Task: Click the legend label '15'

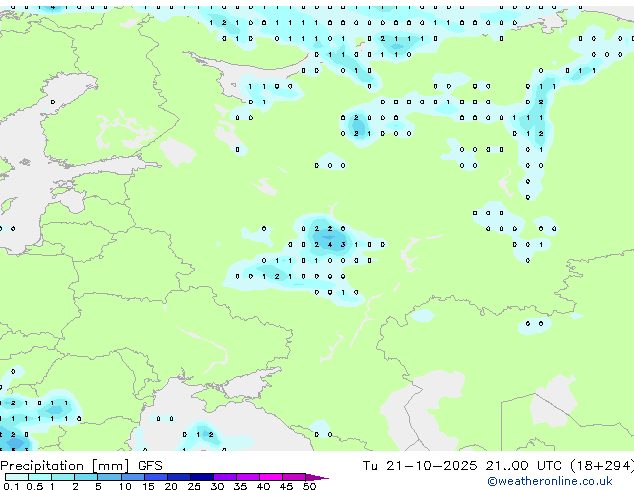Action: tap(148, 486)
